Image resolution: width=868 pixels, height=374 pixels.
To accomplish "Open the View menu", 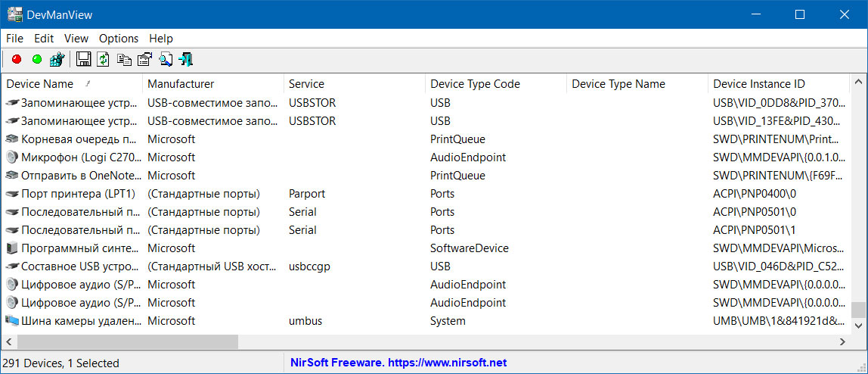I will point(76,38).
